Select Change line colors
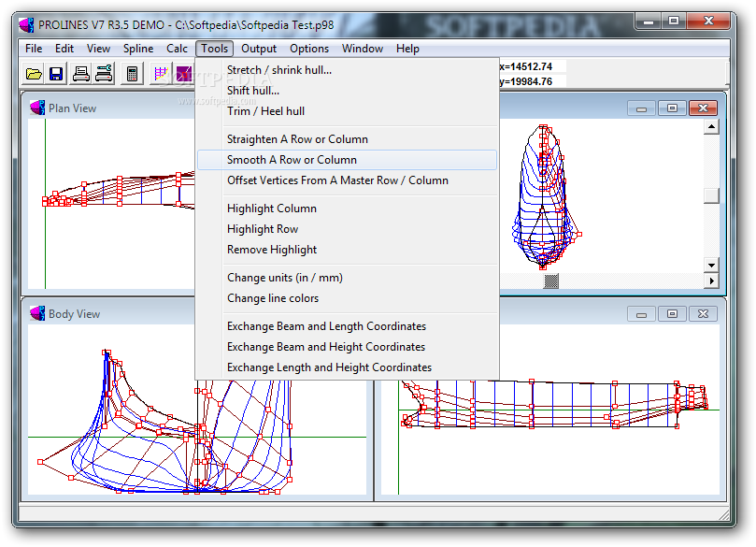 (x=347, y=298)
